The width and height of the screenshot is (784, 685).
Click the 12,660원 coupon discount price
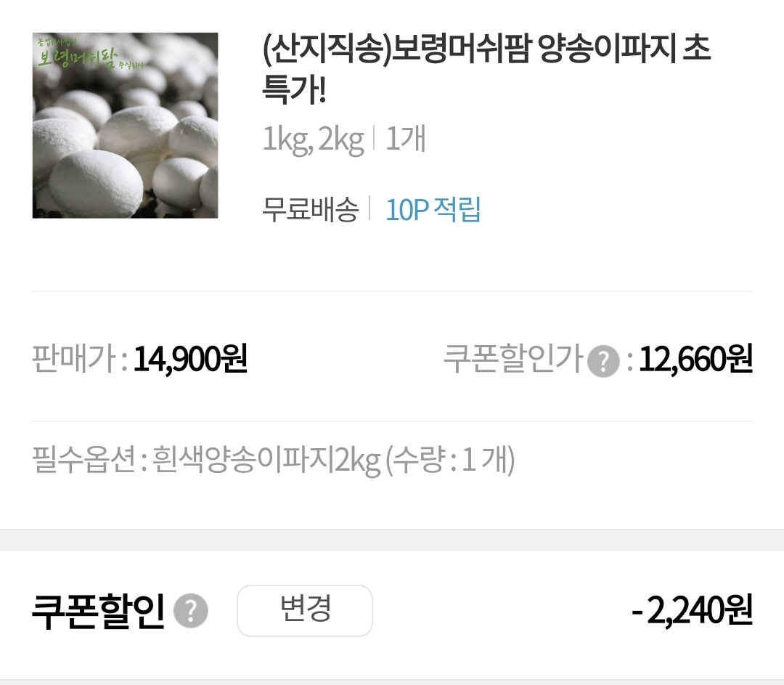point(695,359)
